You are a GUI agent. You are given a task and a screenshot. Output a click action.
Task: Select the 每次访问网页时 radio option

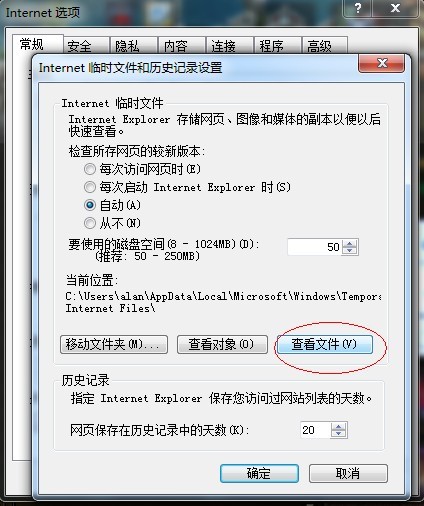coord(90,169)
